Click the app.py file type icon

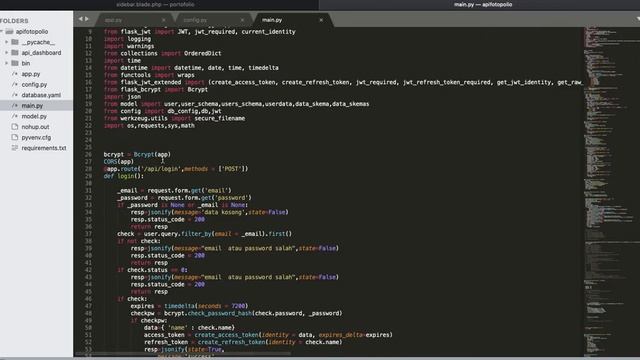[15, 74]
